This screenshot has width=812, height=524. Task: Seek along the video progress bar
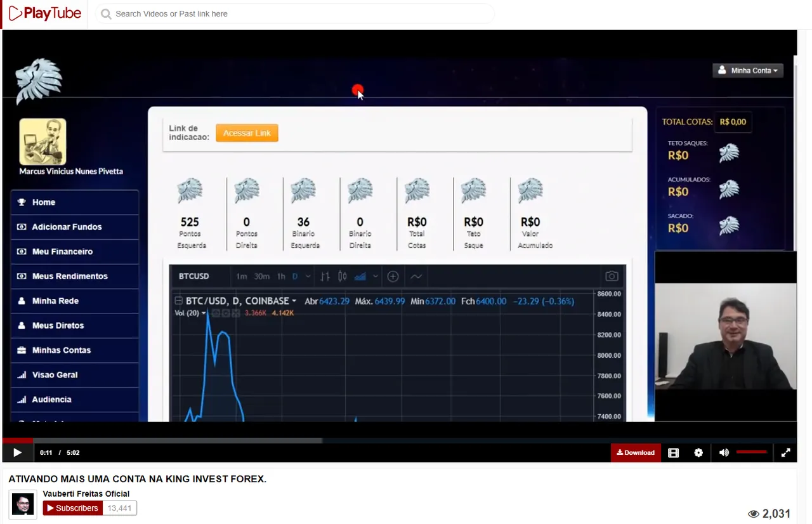(400, 440)
